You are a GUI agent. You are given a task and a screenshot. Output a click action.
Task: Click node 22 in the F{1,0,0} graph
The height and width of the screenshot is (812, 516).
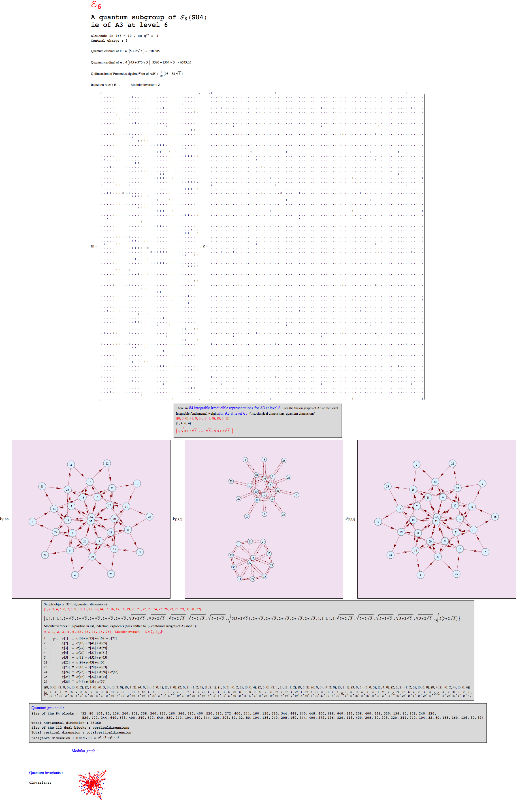pyautogui.click(x=107, y=464)
